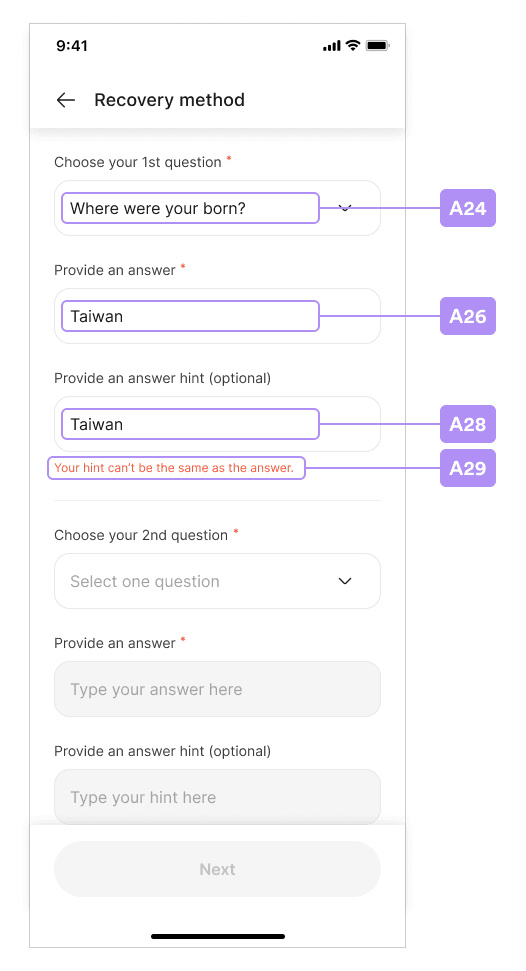Click the A24 annotation badge
Image resolution: width=526 pixels, height=971 pixels.
point(468,208)
